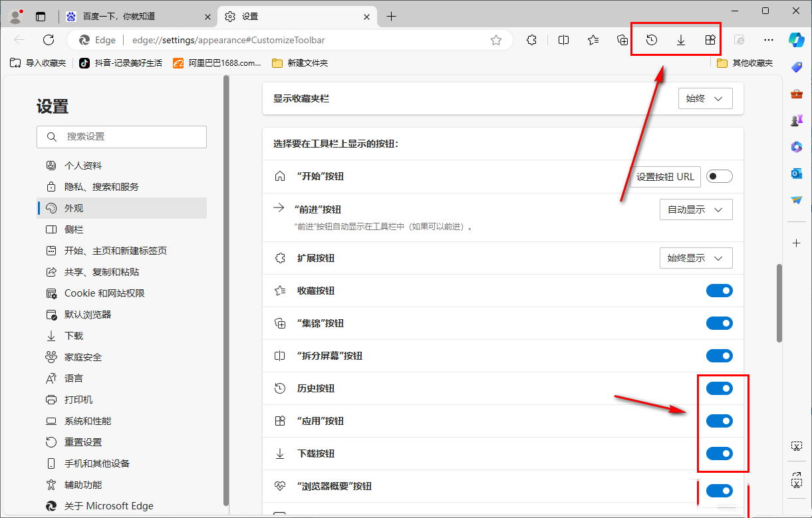812x518 pixels.
Task: Select 隐私、搜索和服务 settings item
Action: point(122,187)
